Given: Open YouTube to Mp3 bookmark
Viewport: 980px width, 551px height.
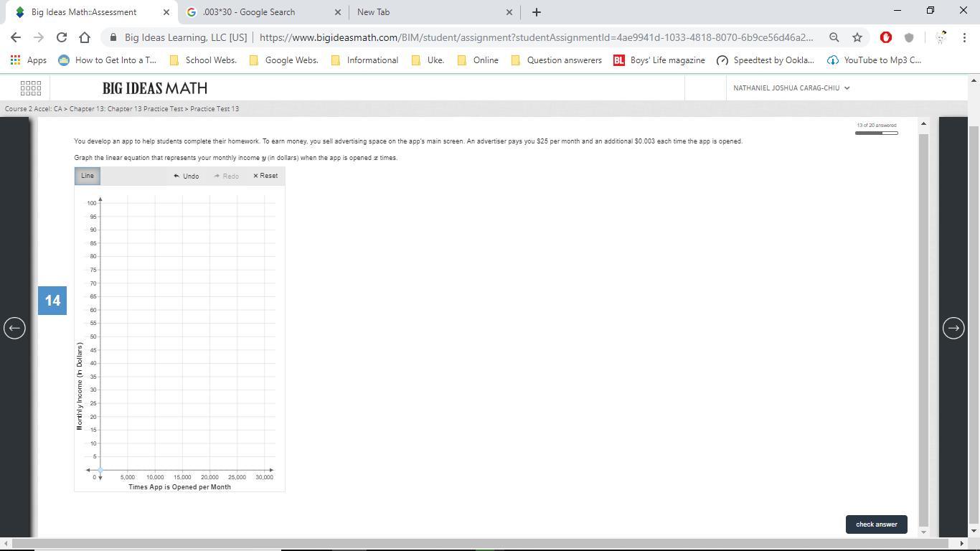Looking at the screenshot, I should (x=874, y=60).
